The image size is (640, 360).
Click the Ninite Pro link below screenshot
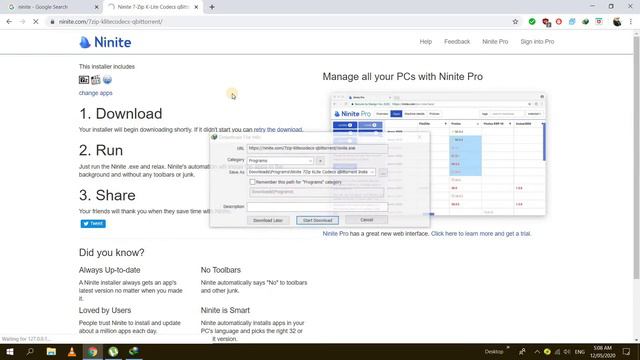pos(335,234)
